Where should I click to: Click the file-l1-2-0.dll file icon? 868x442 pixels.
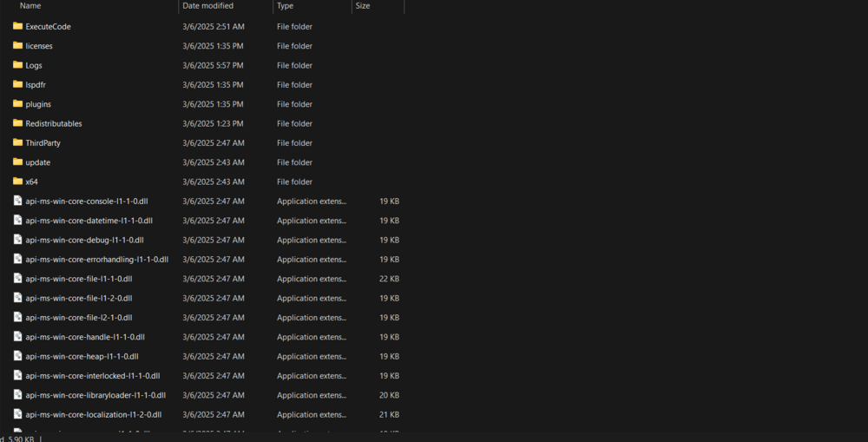17,298
